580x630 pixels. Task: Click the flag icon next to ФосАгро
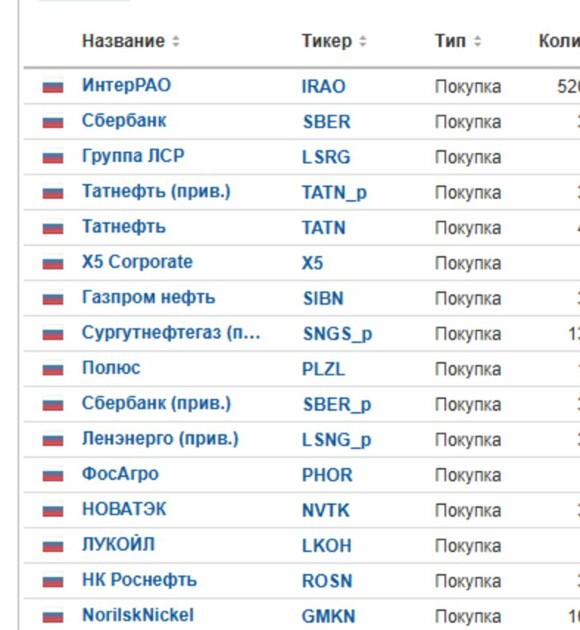53,475
